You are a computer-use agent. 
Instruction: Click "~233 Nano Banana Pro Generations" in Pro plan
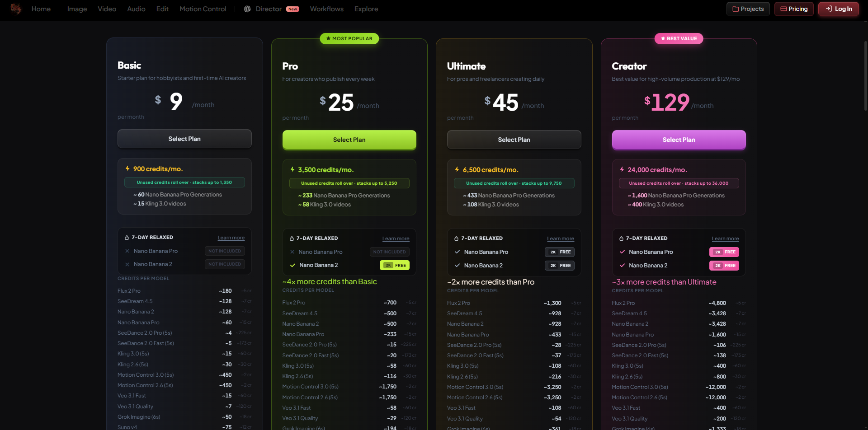(344, 196)
